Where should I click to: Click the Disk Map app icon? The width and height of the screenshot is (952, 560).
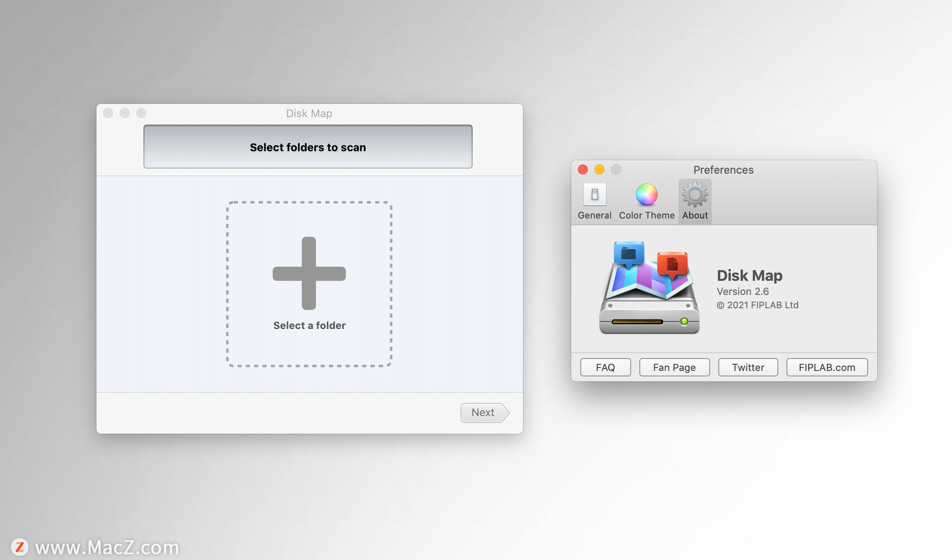(x=649, y=287)
